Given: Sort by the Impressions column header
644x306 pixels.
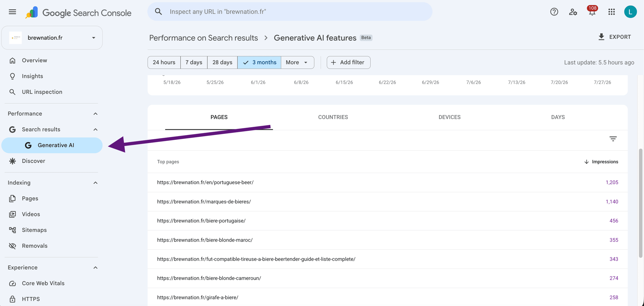Looking at the screenshot, I should point(601,162).
